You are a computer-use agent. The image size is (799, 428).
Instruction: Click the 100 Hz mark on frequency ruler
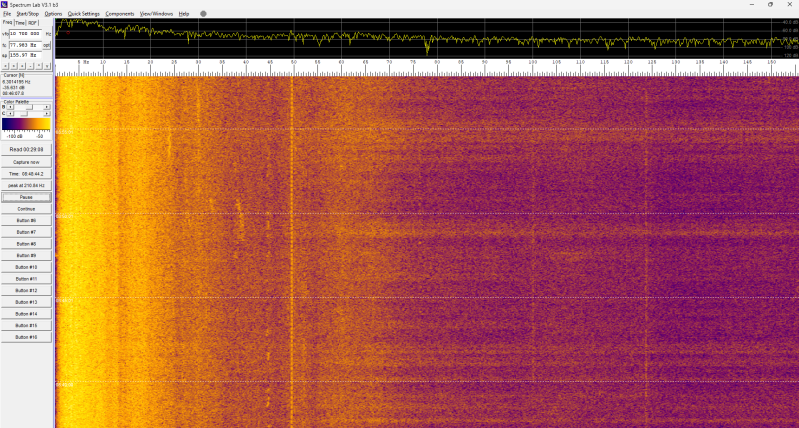[532, 62]
